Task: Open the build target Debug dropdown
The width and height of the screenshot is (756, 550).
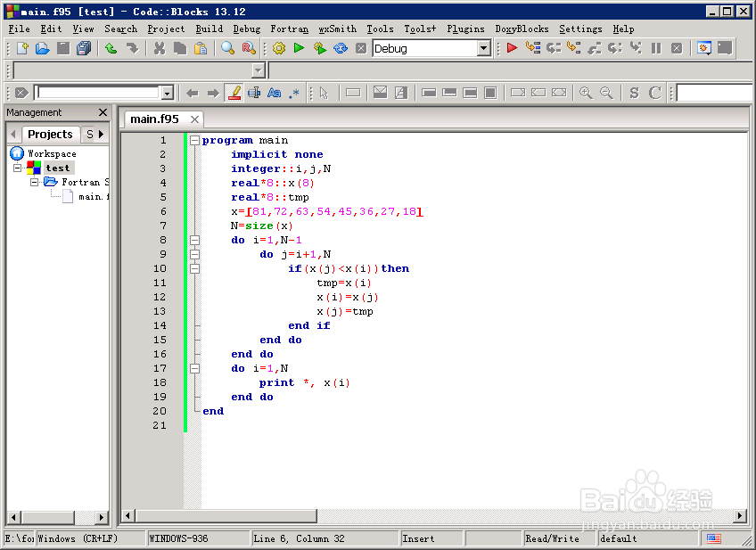Action: pyautogui.click(x=484, y=48)
